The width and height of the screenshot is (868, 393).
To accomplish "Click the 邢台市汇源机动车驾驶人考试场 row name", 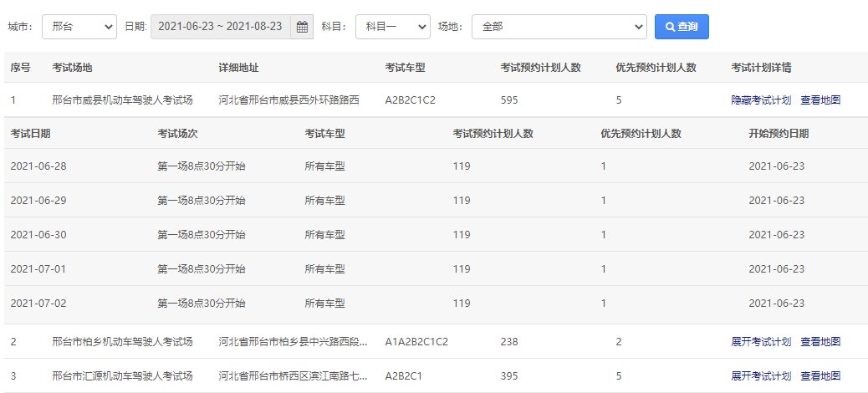I will pos(122,376).
